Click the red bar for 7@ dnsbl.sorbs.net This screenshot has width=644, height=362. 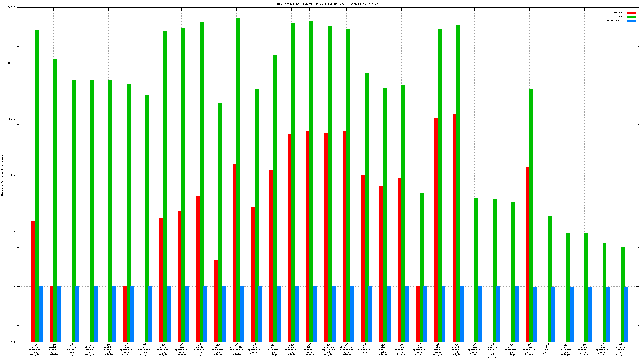[x=454, y=228]
